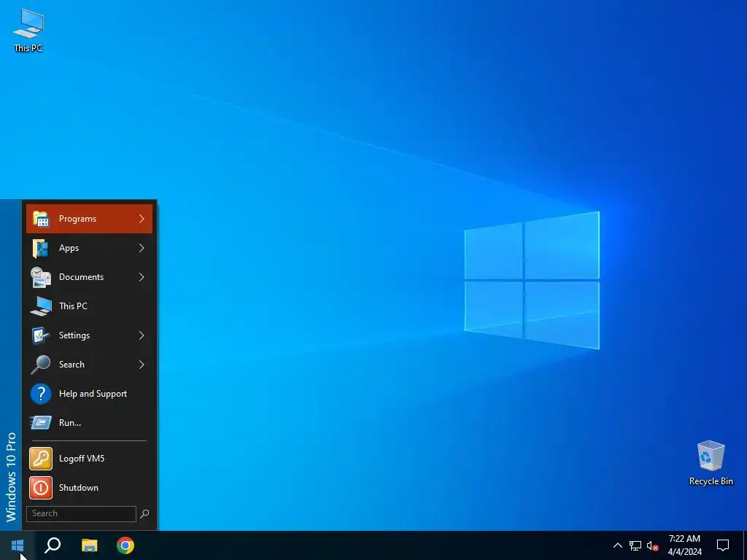Image resolution: width=747 pixels, height=560 pixels.
Task: Expand the Programs submenu arrow
Action: pyautogui.click(x=142, y=219)
